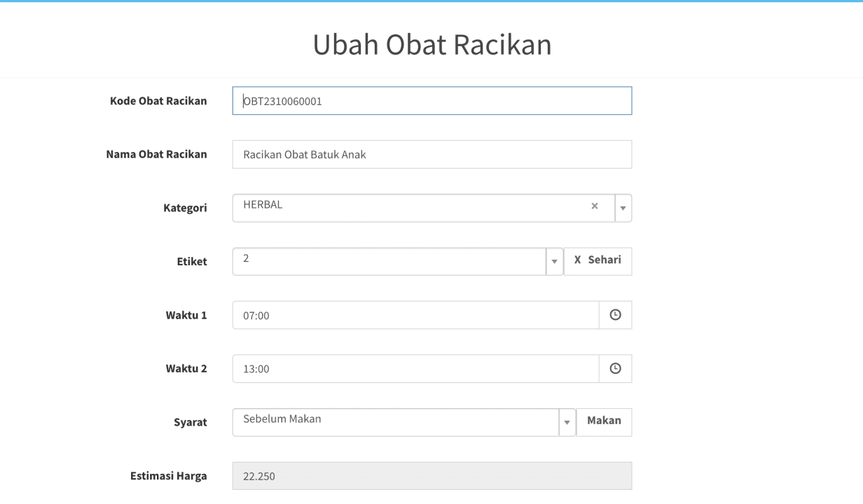
Task: Expand the Etiket dropdown arrow
Action: coord(554,261)
